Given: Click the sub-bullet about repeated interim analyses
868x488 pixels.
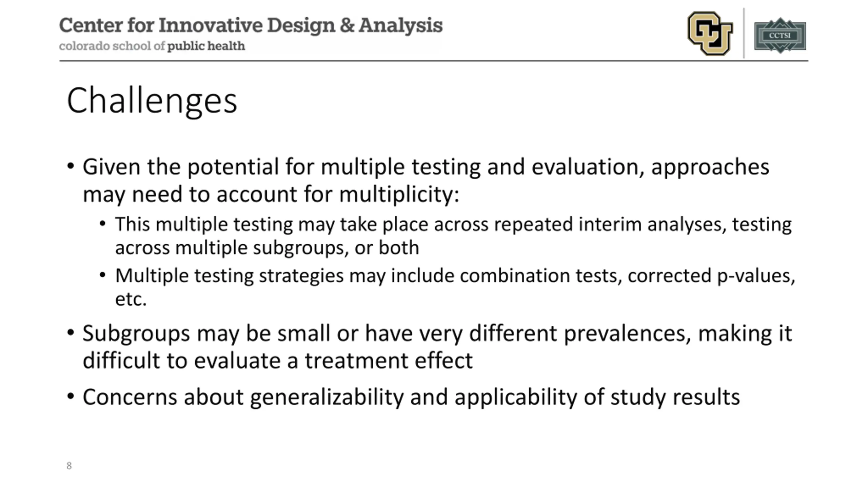Looking at the screenshot, I should [x=454, y=236].
